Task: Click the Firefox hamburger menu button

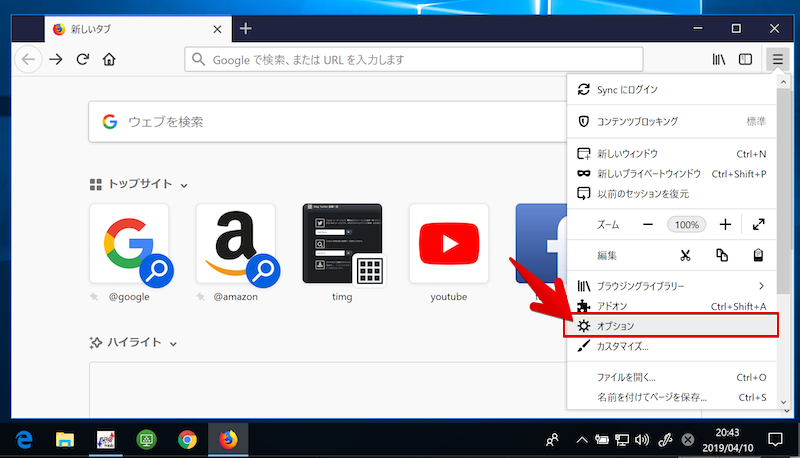Action: click(x=777, y=59)
